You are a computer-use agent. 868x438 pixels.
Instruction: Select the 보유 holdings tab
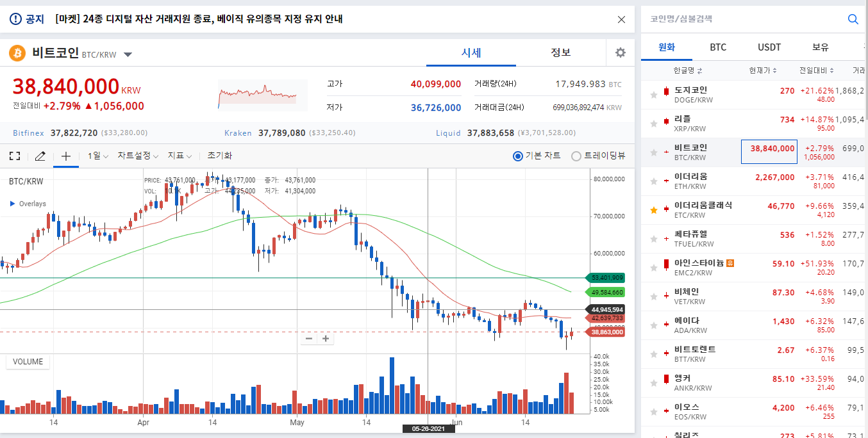coord(821,47)
